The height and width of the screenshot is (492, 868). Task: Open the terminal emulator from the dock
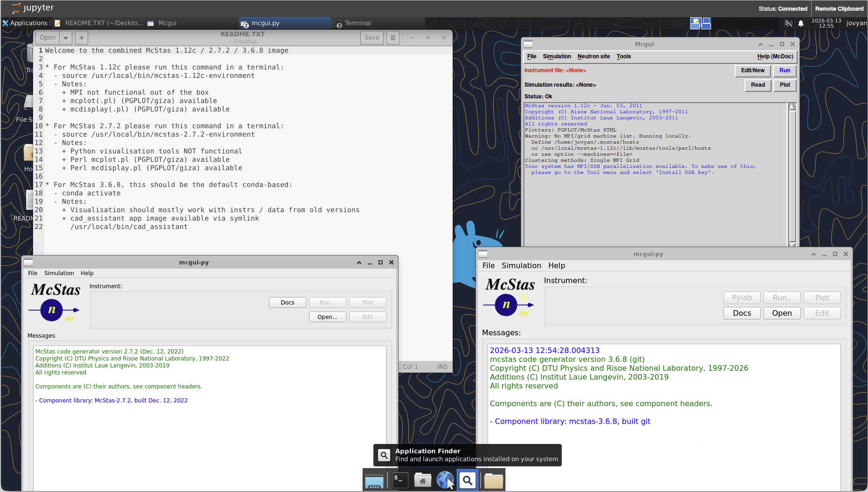(x=400, y=480)
